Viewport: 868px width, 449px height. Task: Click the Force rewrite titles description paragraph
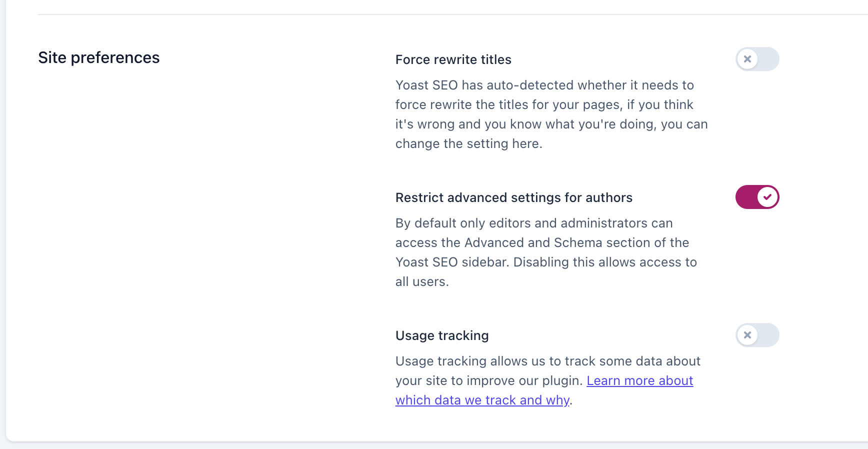[551, 114]
